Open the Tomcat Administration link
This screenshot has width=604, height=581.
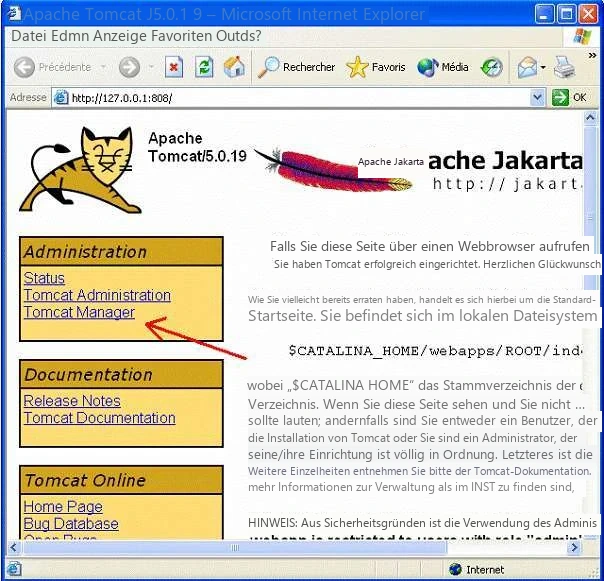pyautogui.click(x=97, y=295)
